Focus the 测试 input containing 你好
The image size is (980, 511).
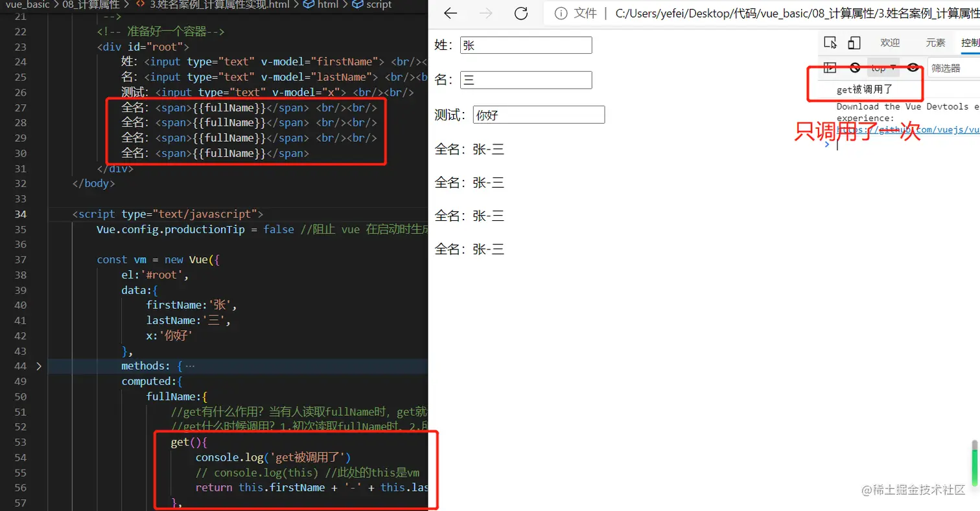(x=539, y=115)
